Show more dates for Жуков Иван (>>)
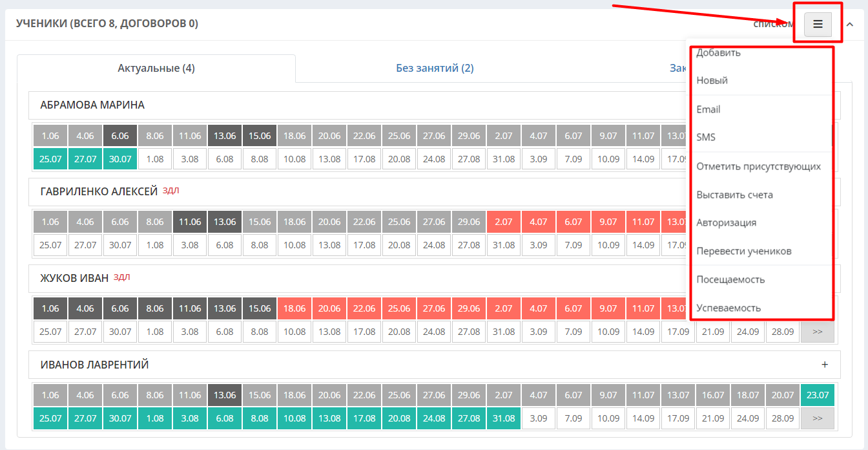 coord(818,332)
